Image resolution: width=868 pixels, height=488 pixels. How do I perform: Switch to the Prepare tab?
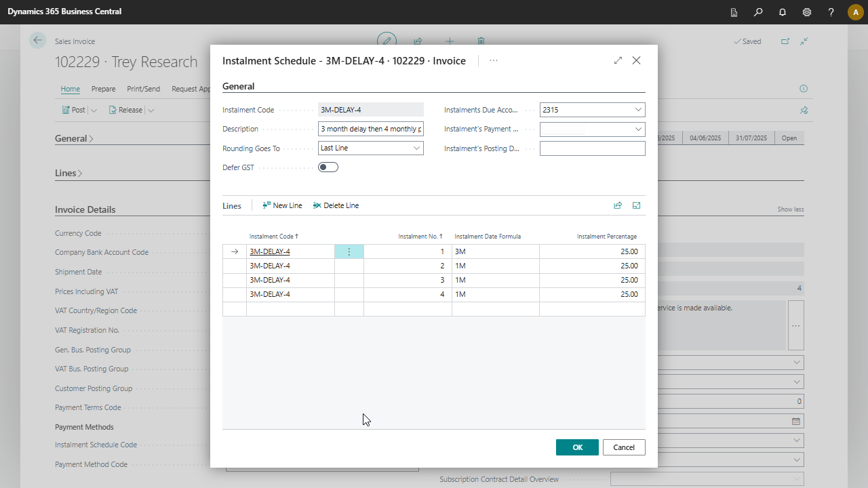pyautogui.click(x=104, y=89)
